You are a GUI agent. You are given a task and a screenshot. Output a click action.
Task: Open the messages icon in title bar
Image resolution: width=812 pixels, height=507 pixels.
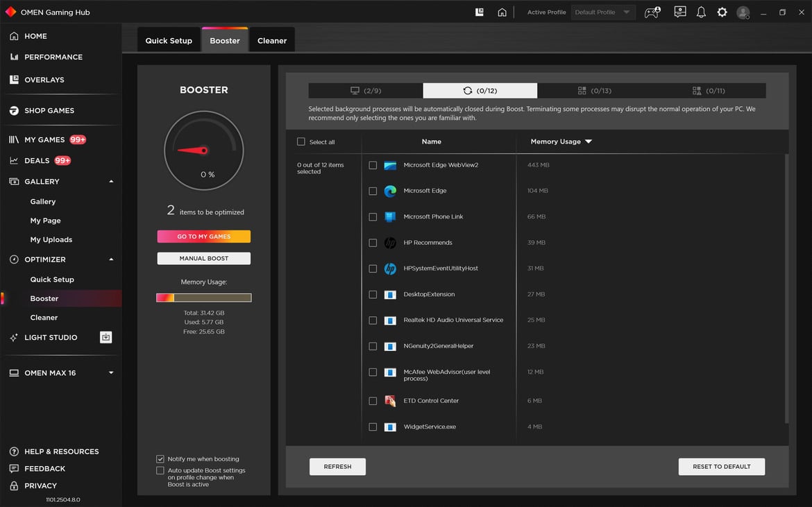[x=680, y=12]
